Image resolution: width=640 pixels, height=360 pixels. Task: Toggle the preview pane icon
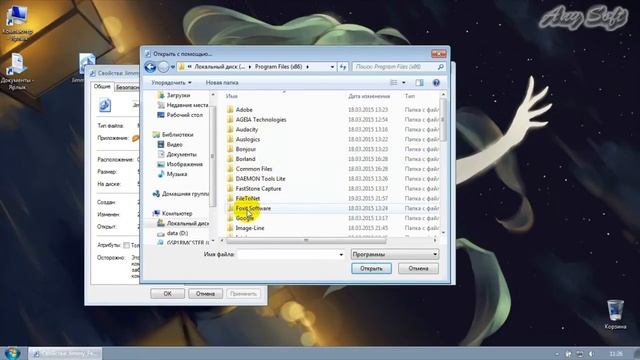419,82
